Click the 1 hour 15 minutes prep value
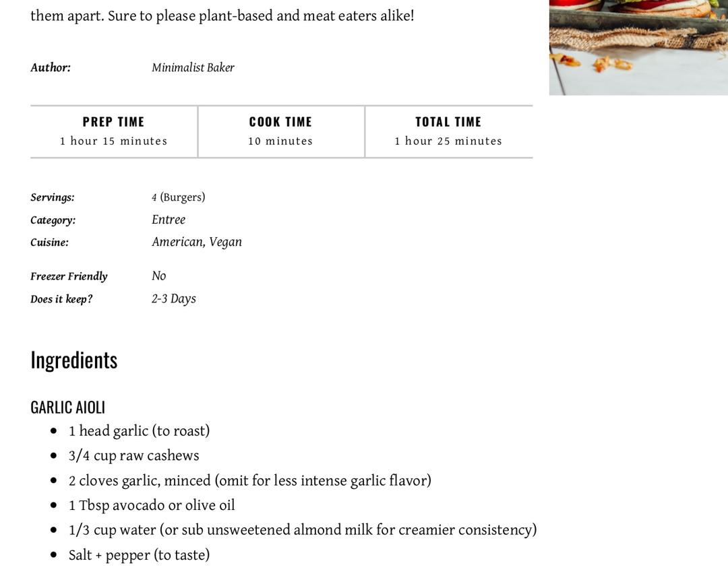Image resolution: width=728 pixels, height=582 pixels. point(113,141)
